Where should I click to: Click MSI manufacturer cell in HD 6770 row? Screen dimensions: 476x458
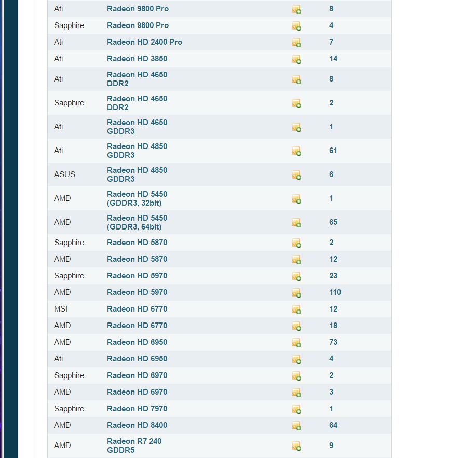coord(61,309)
